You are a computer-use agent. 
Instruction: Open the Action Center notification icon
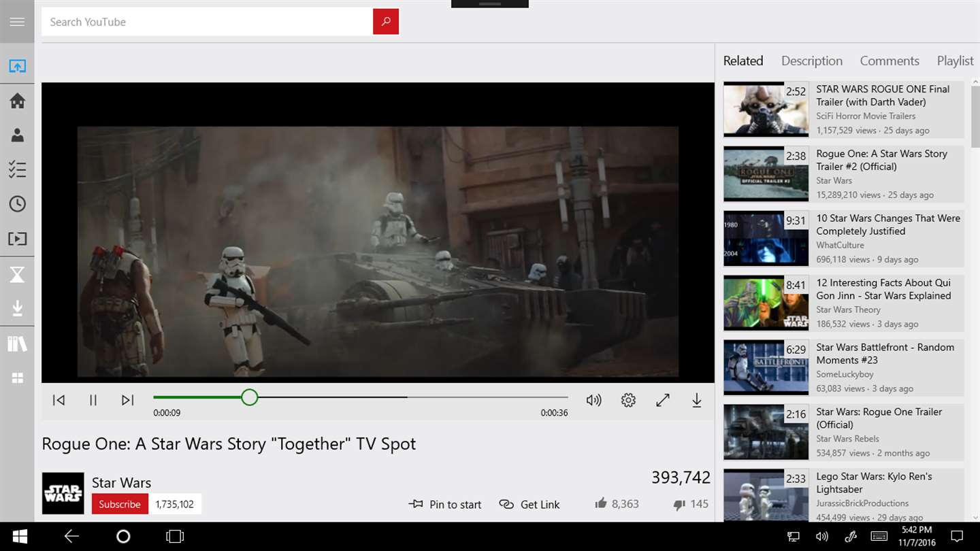(957, 537)
